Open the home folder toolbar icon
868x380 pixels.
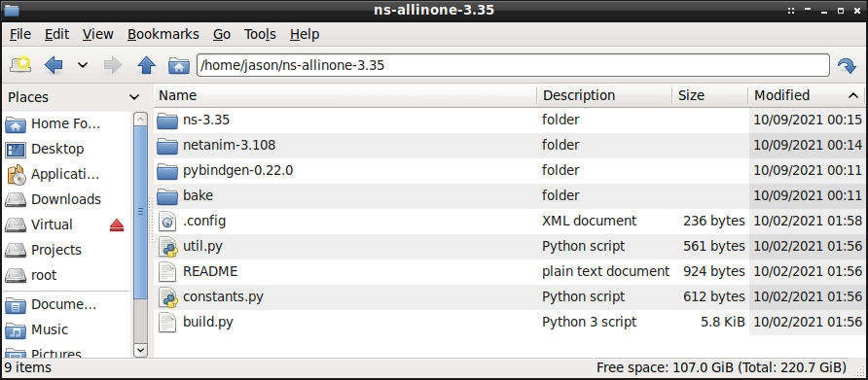click(x=176, y=65)
